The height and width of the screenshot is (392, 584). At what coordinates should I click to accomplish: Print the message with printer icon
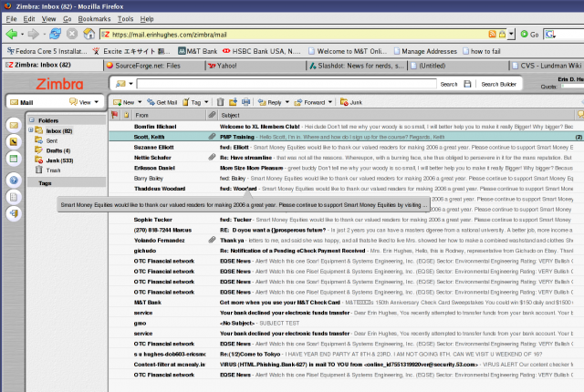click(x=245, y=102)
